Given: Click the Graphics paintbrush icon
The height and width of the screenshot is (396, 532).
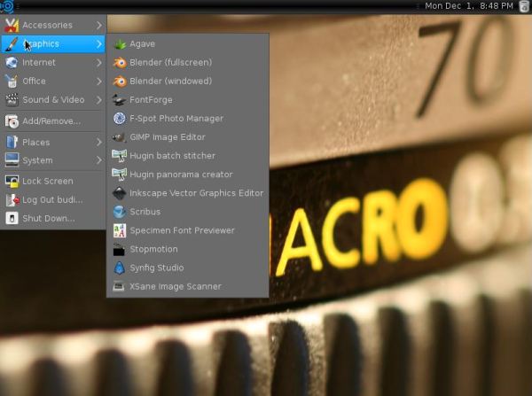Looking at the screenshot, I should coord(12,44).
